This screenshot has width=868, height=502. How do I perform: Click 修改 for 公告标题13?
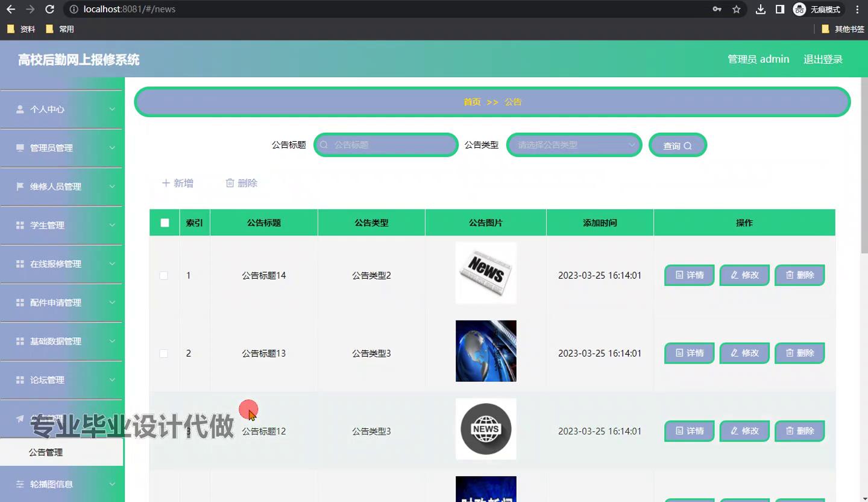(x=744, y=353)
